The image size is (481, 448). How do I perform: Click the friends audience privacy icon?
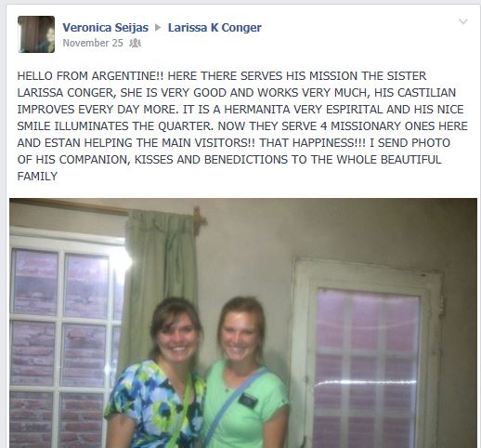[x=135, y=43]
